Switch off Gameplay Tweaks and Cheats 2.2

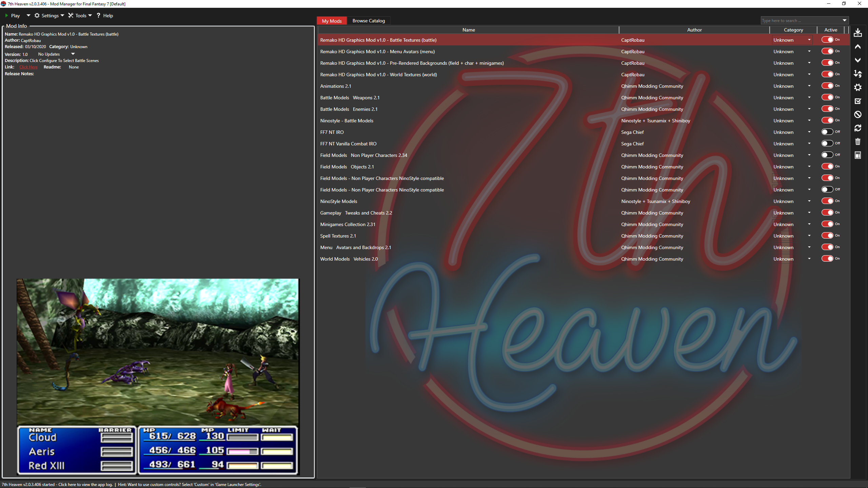(827, 212)
